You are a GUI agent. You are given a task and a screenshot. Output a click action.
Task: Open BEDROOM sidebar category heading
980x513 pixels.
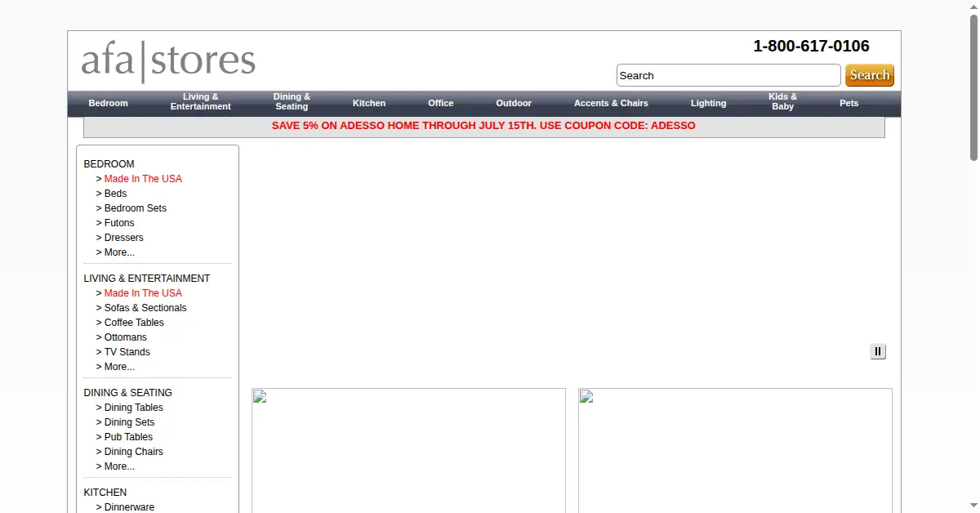pos(109,164)
